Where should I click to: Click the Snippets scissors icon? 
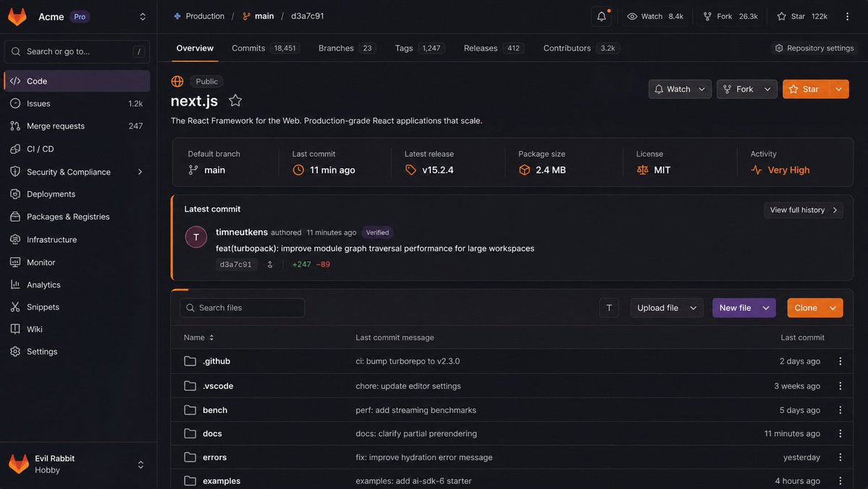click(x=15, y=306)
